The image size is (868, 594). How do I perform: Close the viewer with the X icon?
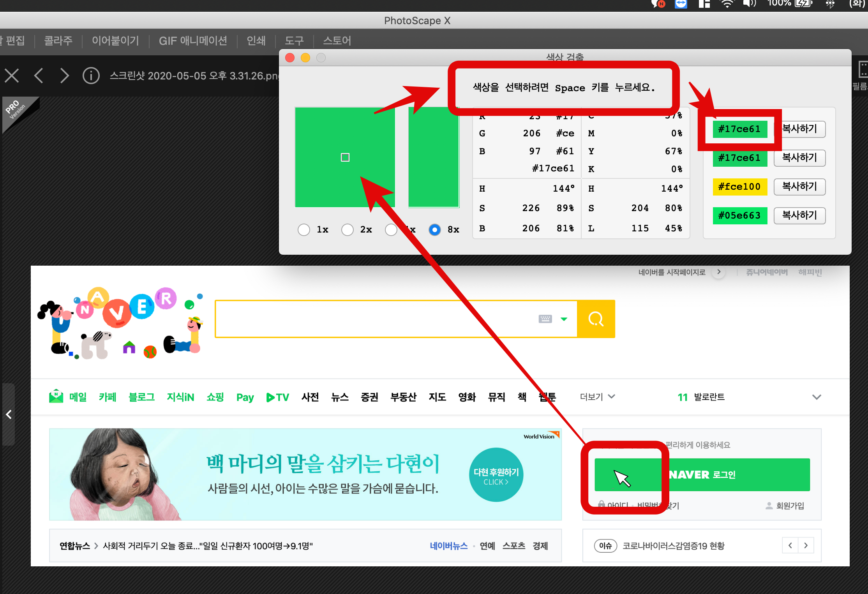[x=12, y=76]
